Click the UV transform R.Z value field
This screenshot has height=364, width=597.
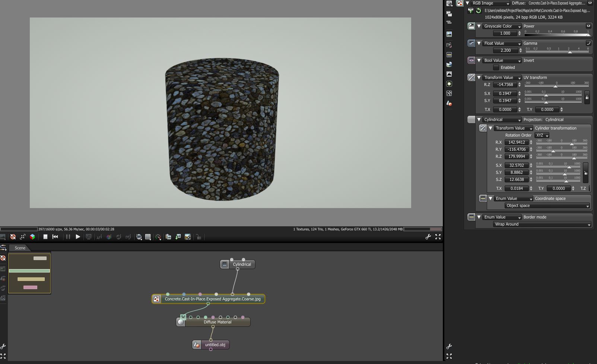505,85
